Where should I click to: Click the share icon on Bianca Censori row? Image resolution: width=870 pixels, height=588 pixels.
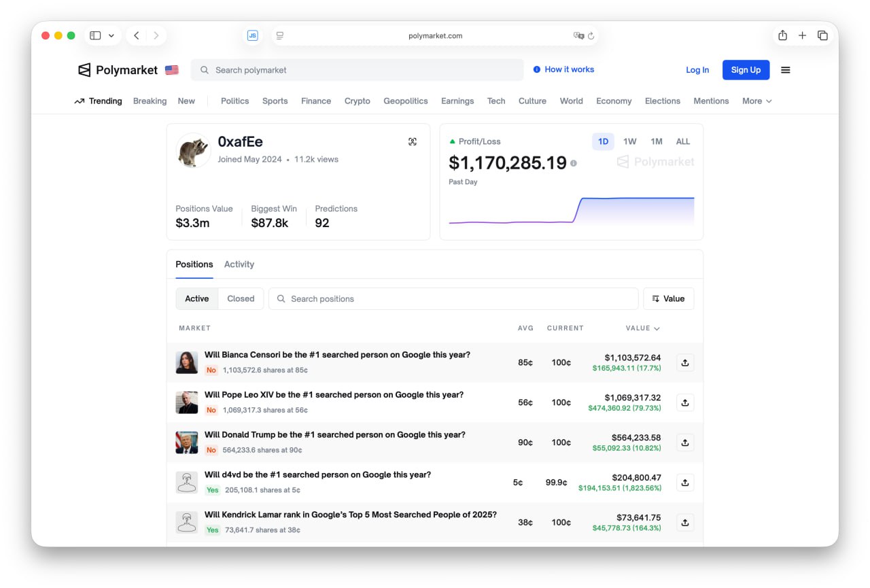[x=684, y=362]
